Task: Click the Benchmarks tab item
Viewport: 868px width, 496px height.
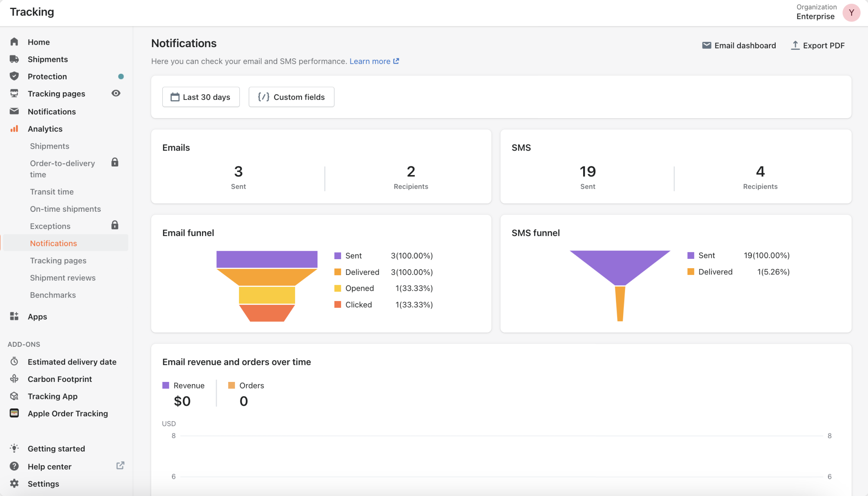Action: point(53,294)
